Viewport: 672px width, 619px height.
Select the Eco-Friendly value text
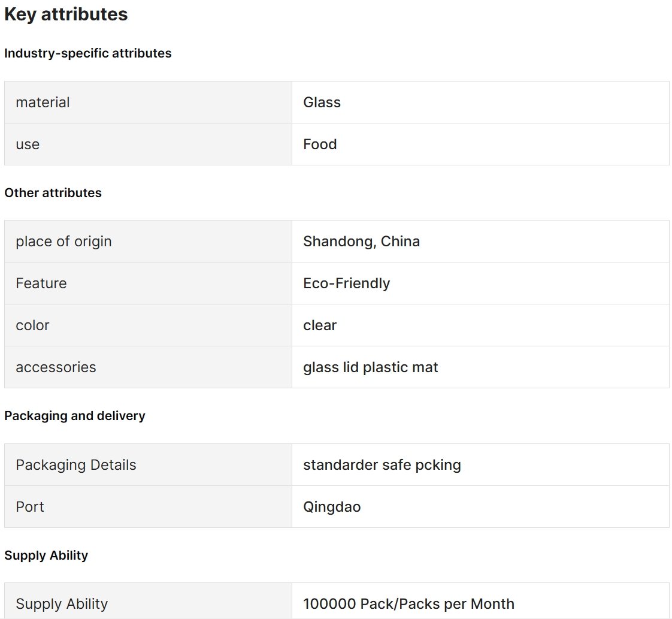point(346,283)
